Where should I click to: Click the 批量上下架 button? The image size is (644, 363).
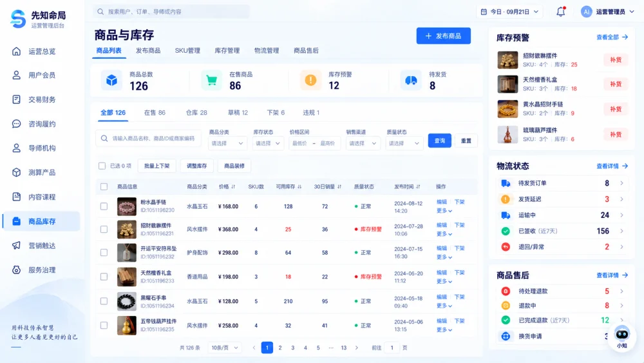(157, 166)
